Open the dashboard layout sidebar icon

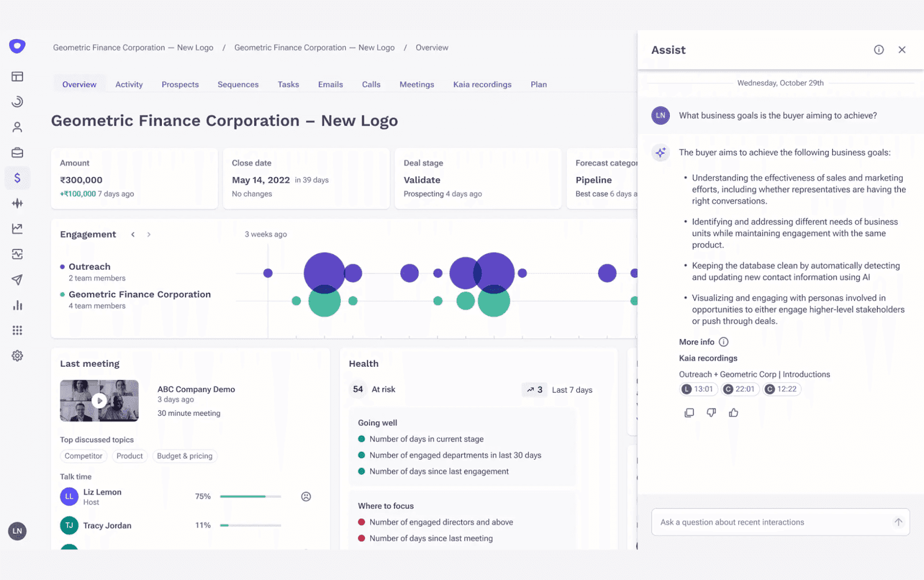17,76
